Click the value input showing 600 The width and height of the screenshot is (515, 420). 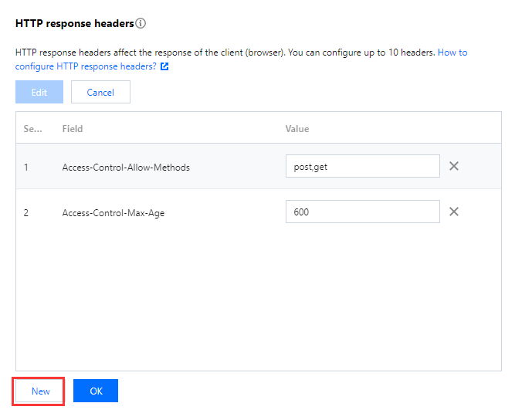362,212
